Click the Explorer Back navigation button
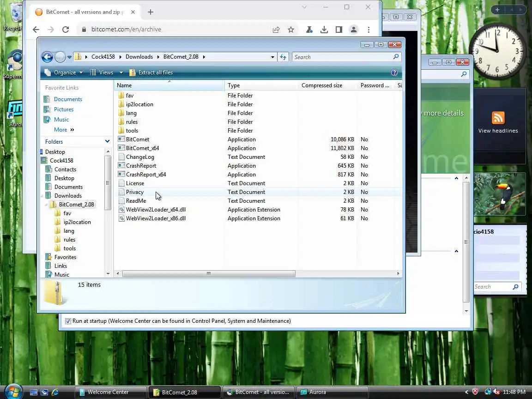This screenshot has width=532, height=399. point(47,57)
